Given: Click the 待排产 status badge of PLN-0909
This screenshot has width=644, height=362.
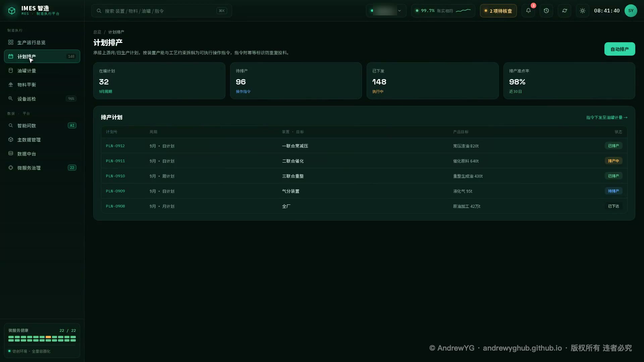Looking at the screenshot, I should 613,191.
